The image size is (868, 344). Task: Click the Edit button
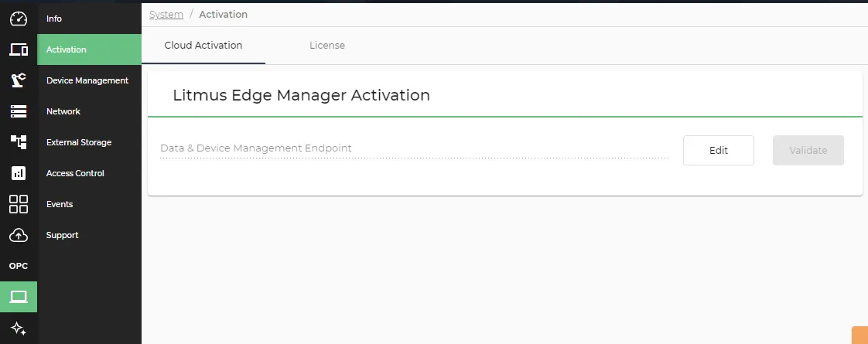pyautogui.click(x=719, y=151)
